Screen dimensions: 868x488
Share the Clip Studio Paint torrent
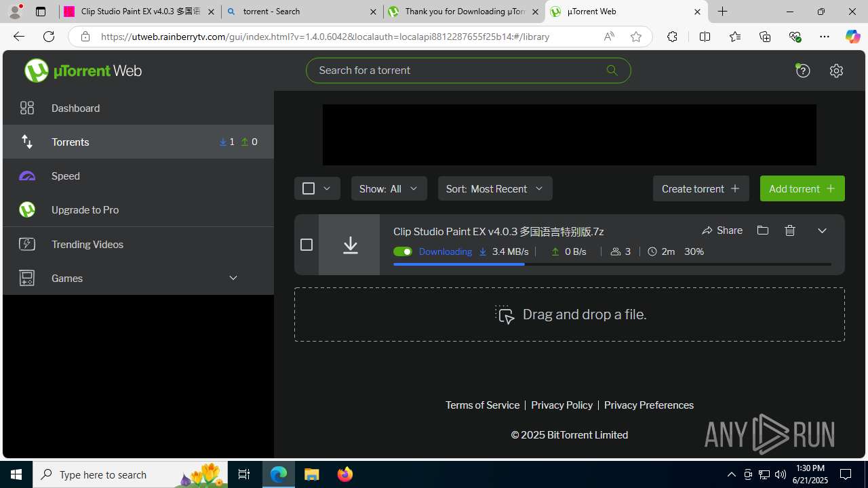(x=722, y=230)
